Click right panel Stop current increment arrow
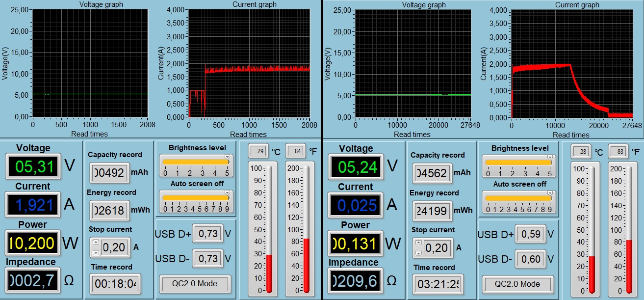Screen dimensions: 644x300 pyautogui.click(x=418, y=243)
